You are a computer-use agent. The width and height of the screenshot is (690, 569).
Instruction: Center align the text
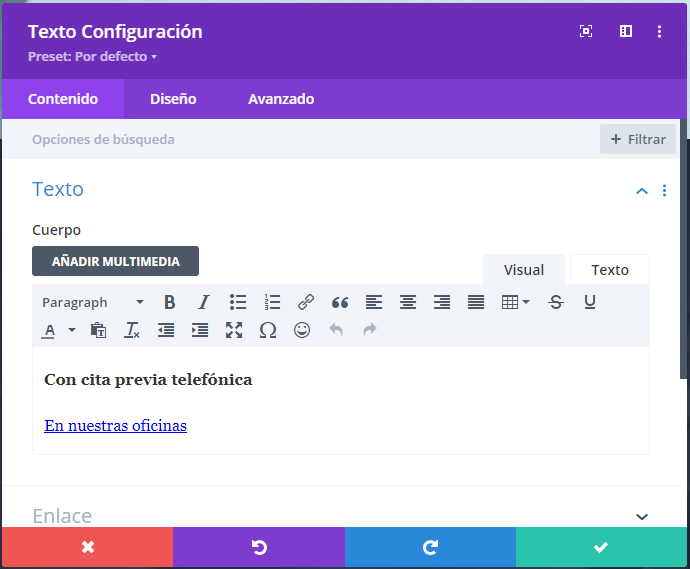[x=408, y=302]
